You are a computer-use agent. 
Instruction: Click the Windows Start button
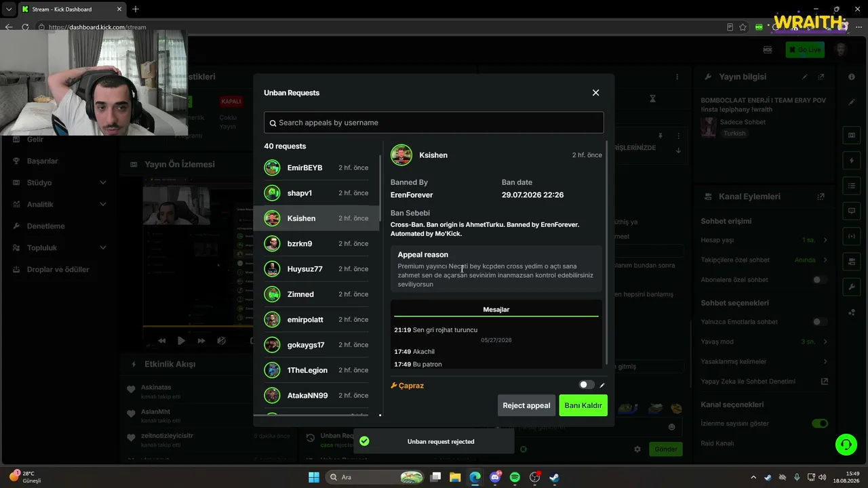[314, 477]
